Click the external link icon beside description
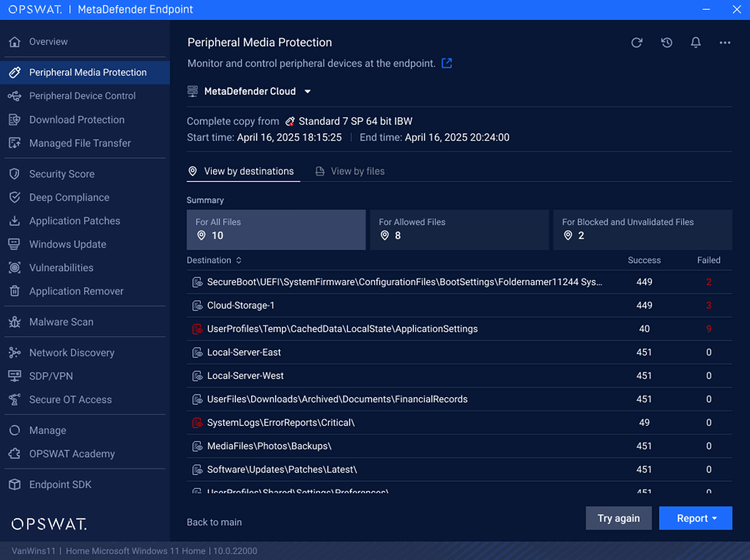The height and width of the screenshot is (560, 750). point(447,63)
